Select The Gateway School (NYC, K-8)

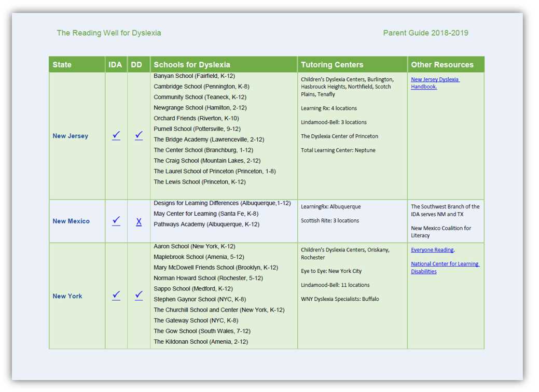point(196,320)
